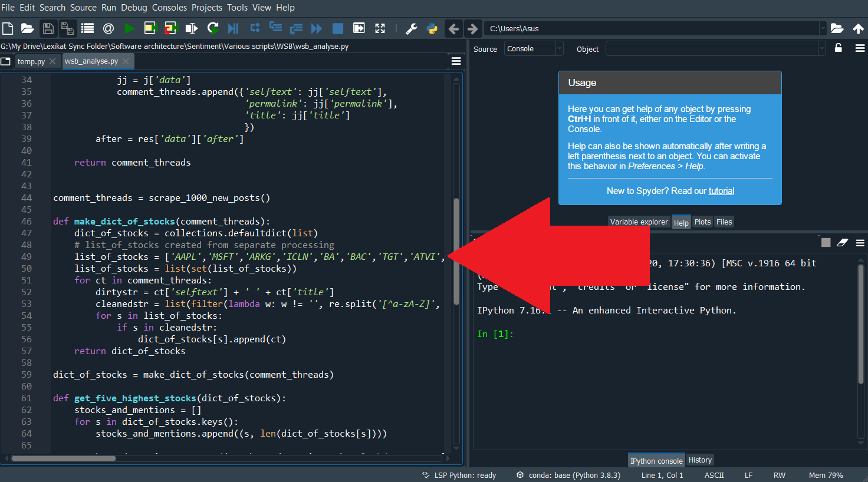The image size is (868, 482).
Task: Open IPython console options menu
Action: tap(860, 243)
